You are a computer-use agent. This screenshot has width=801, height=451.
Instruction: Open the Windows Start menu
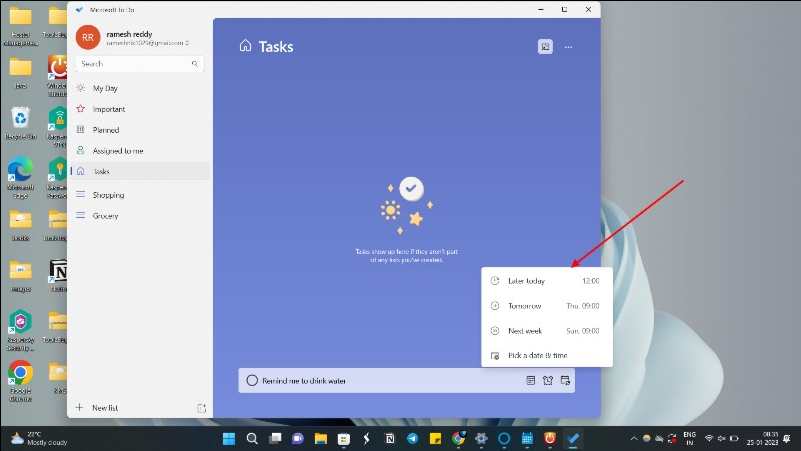pyautogui.click(x=229, y=438)
